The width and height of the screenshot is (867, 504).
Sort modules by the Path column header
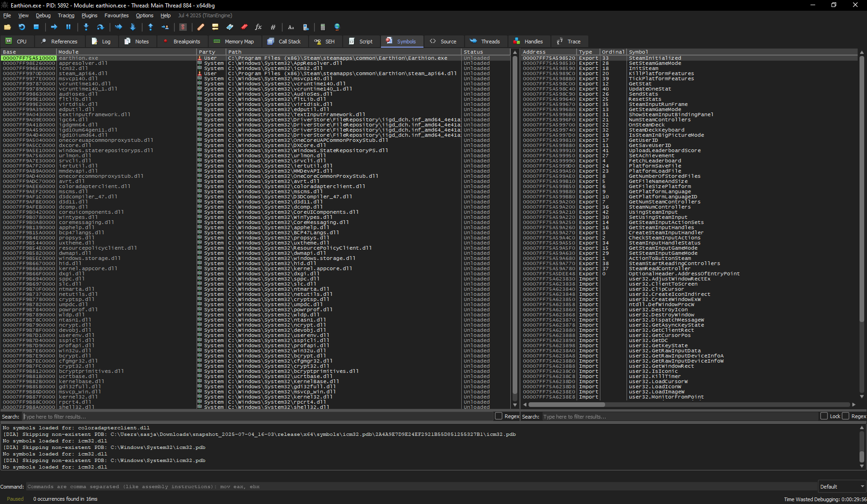[344, 52]
